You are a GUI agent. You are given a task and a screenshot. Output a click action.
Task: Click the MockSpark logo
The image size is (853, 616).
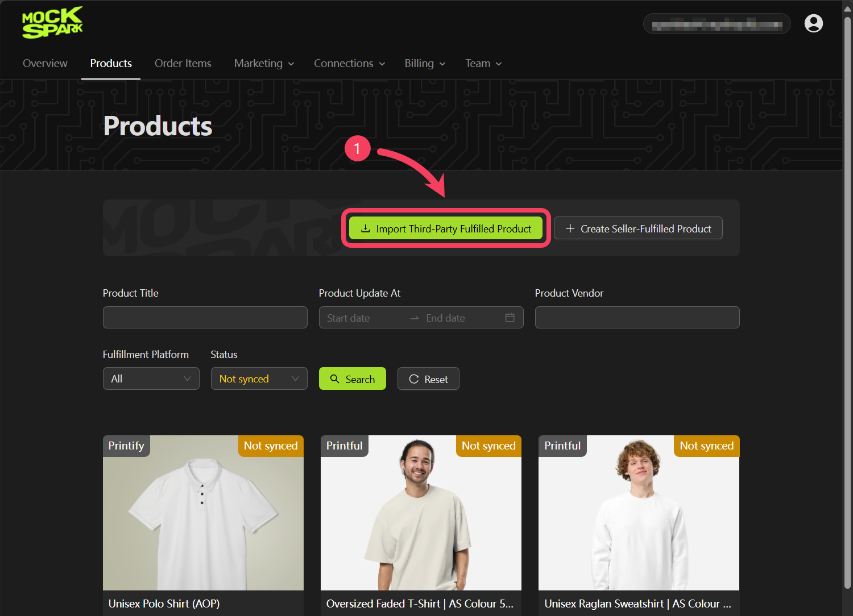coord(52,23)
